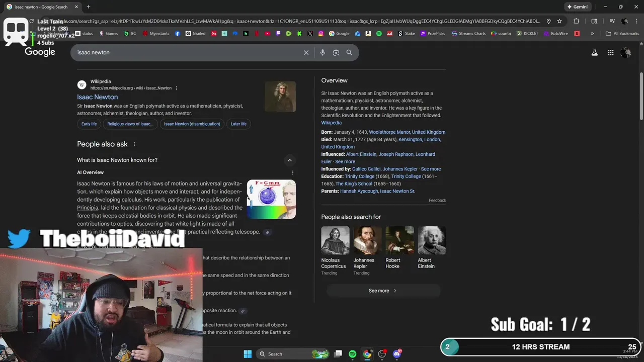Viewport: 644px width, 362px height.
Task: Open a new browser tab
Action: click(x=89, y=7)
